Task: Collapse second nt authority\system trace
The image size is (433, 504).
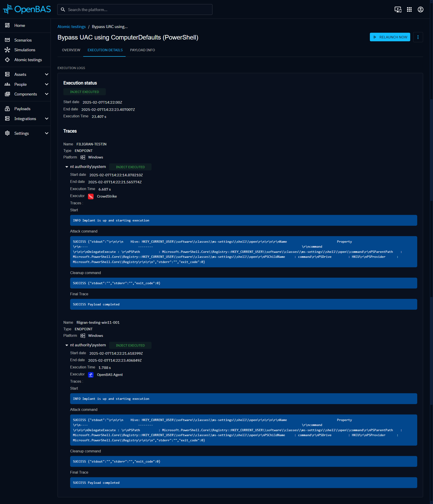Action: tap(67, 345)
